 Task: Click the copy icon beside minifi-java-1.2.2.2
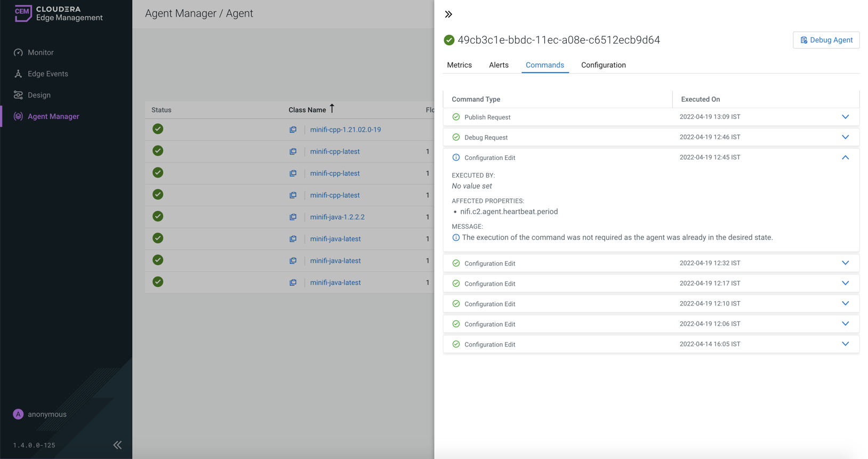pos(293,217)
